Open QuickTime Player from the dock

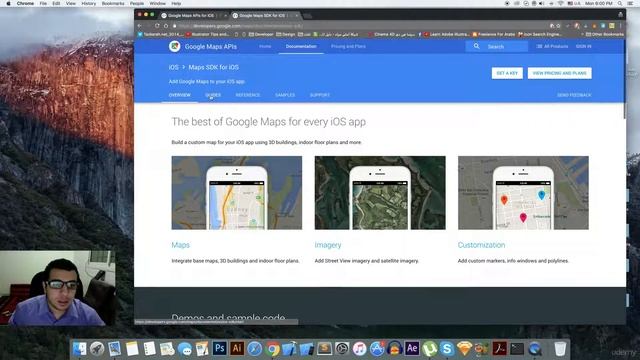[534, 349]
